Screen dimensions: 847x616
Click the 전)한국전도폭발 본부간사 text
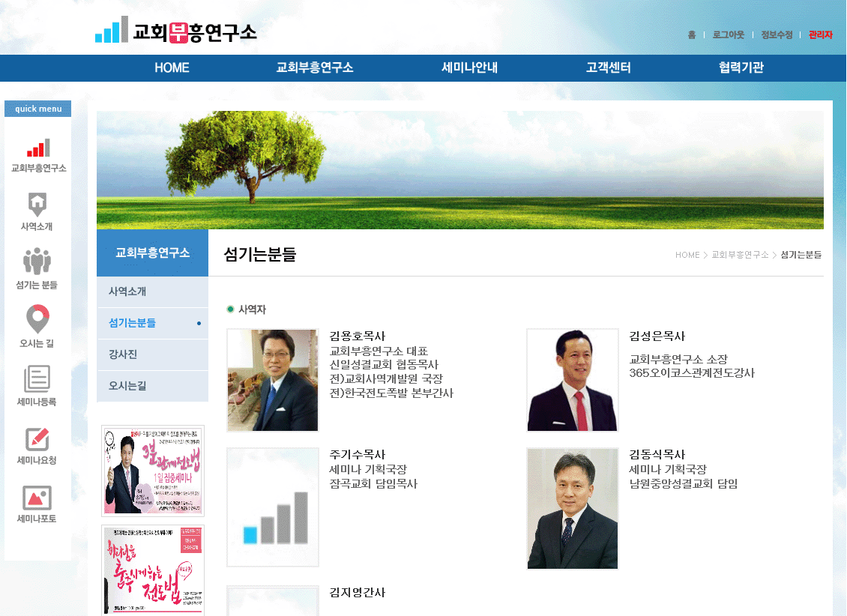coord(391,393)
